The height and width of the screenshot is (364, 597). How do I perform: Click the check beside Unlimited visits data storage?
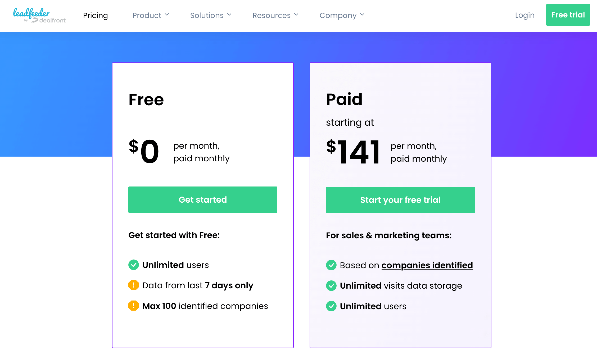331,286
